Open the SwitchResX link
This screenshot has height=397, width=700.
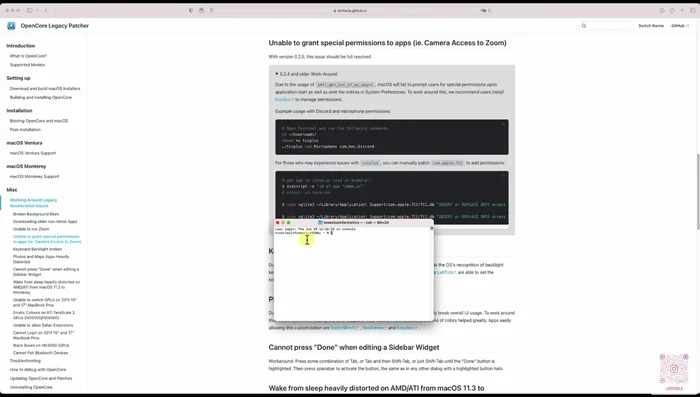pos(345,328)
